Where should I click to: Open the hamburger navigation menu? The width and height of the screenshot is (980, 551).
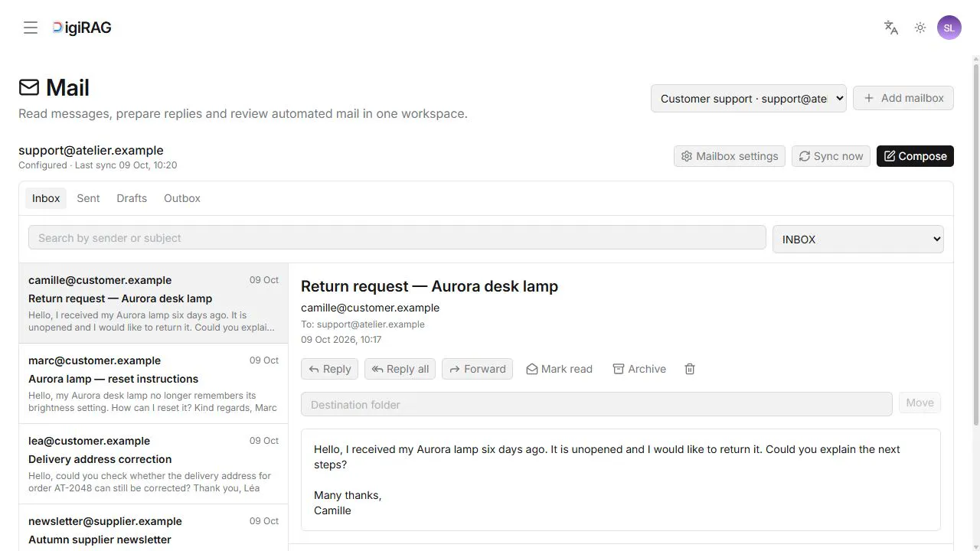(x=31, y=28)
